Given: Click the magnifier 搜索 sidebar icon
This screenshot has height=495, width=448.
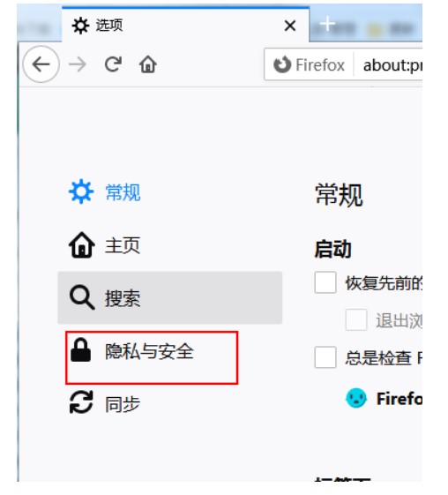Looking at the screenshot, I should [x=82, y=297].
